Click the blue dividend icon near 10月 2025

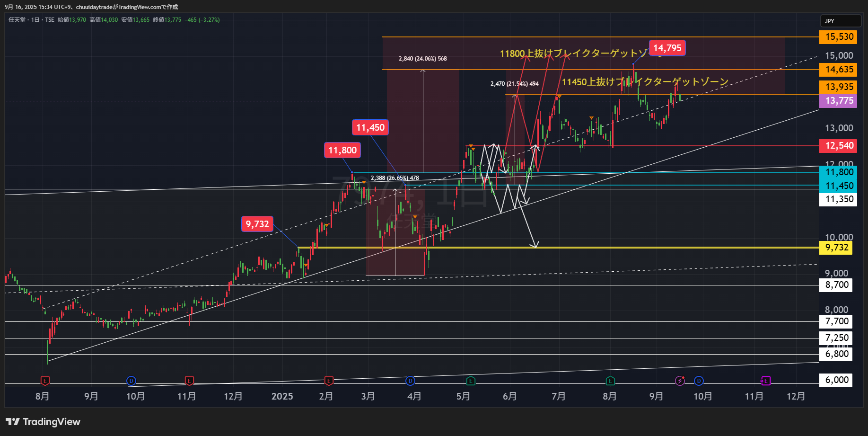(699, 381)
